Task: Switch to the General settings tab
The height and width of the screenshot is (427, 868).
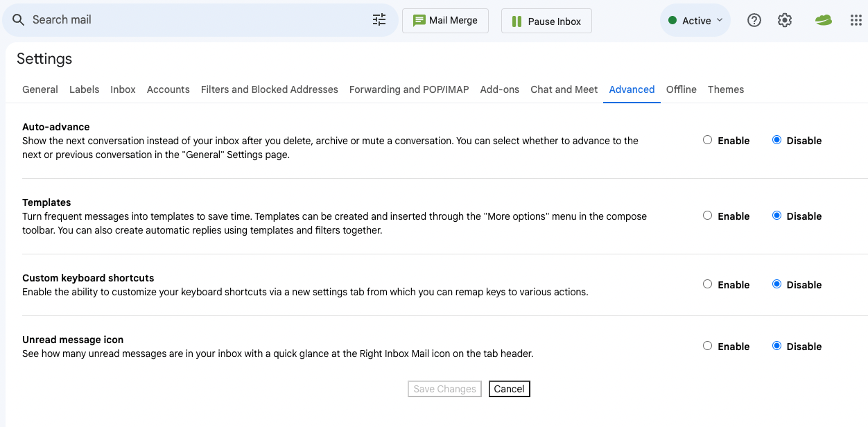Action: click(40, 89)
